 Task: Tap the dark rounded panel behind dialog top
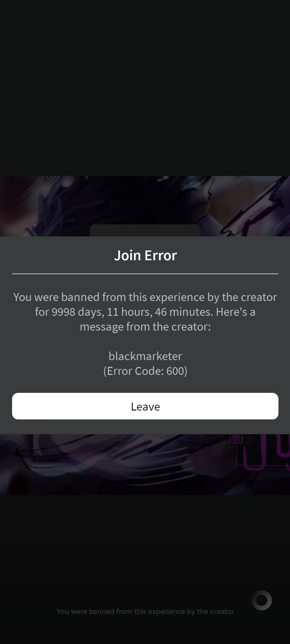click(145, 230)
